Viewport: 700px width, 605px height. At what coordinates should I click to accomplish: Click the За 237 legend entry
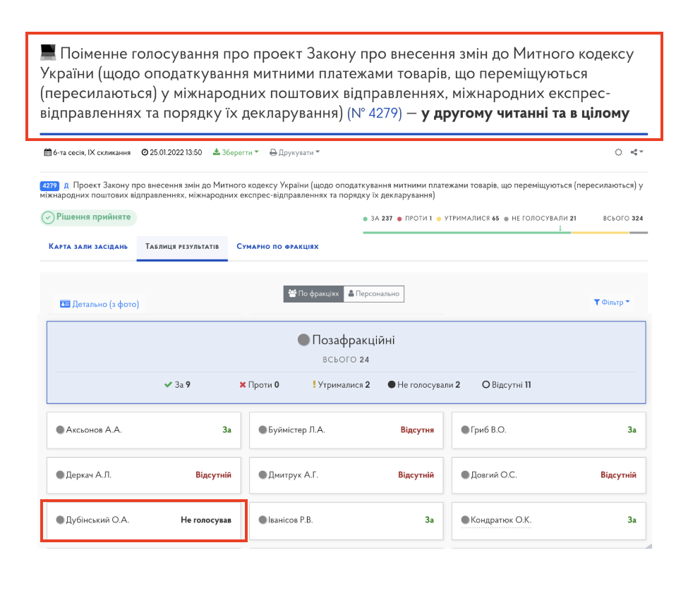click(x=378, y=219)
